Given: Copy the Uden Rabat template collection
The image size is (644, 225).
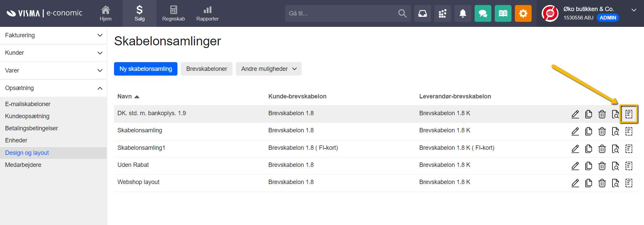Looking at the screenshot, I should pyautogui.click(x=588, y=166).
